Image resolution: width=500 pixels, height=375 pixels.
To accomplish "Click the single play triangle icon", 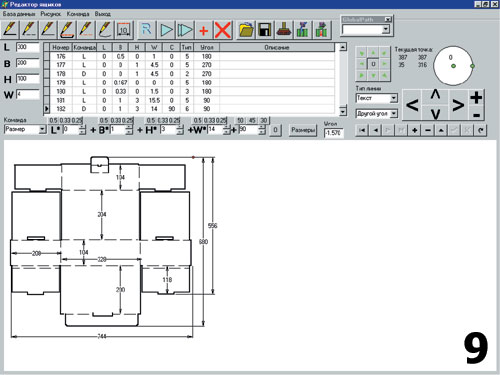I will 166,30.
